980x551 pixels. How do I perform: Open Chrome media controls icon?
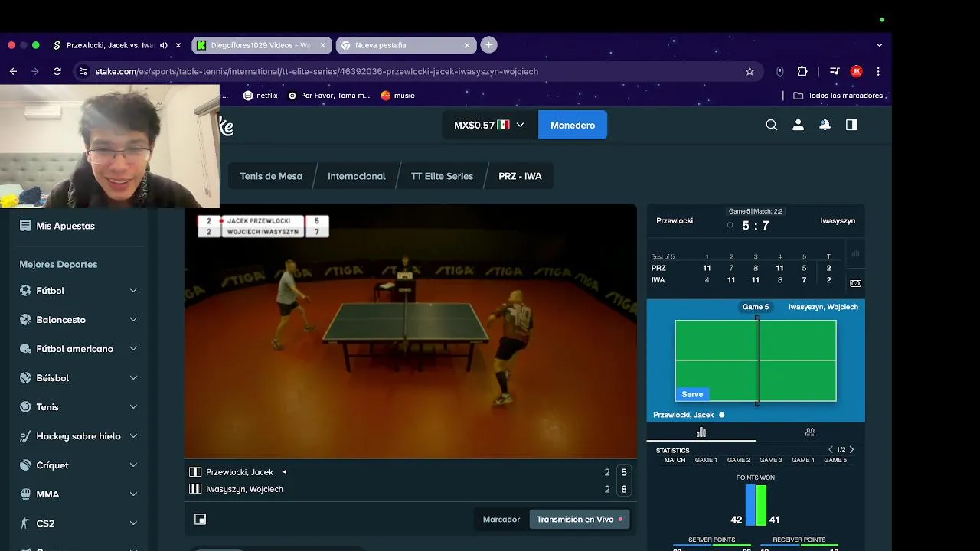(835, 71)
